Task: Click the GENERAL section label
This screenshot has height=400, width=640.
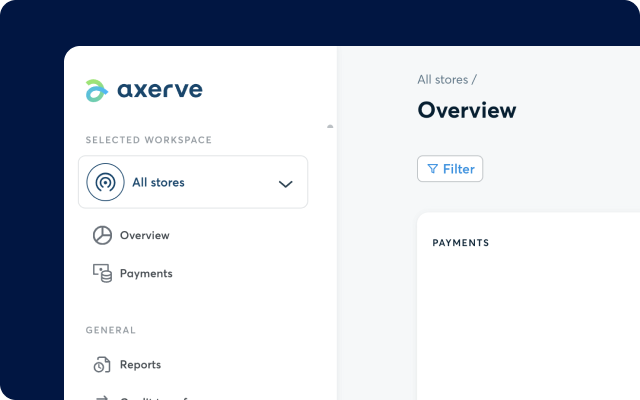Action: click(x=110, y=330)
